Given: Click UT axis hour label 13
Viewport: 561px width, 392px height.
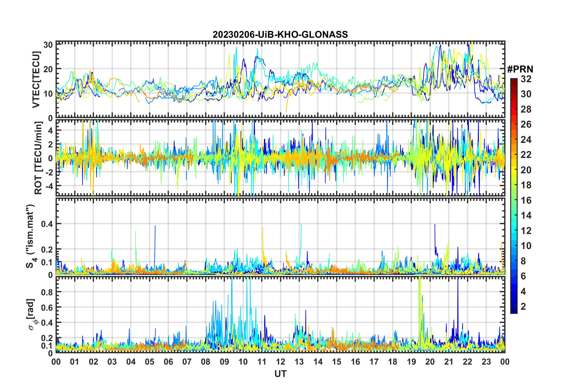Looking at the screenshot, I should (x=299, y=362).
